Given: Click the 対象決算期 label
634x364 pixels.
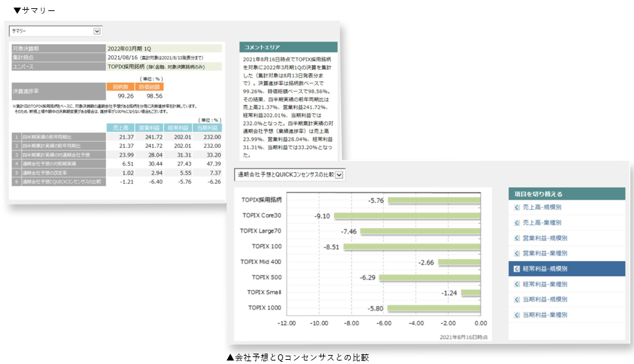Looking at the screenshot, I should coord(59,48).
